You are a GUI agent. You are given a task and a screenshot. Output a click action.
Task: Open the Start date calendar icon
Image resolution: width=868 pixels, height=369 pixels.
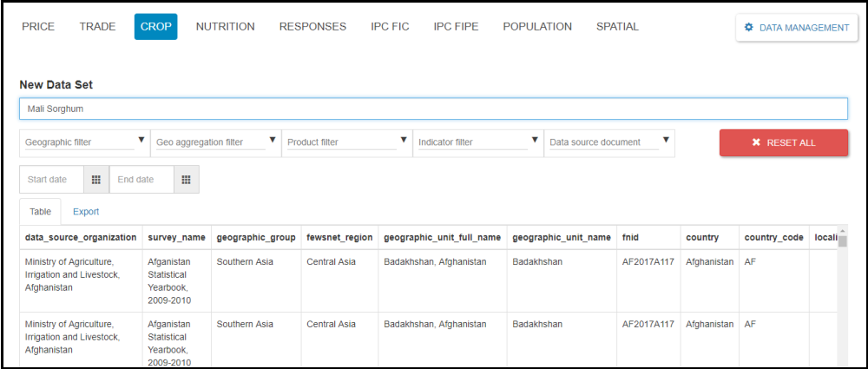(x=96, y=180)
